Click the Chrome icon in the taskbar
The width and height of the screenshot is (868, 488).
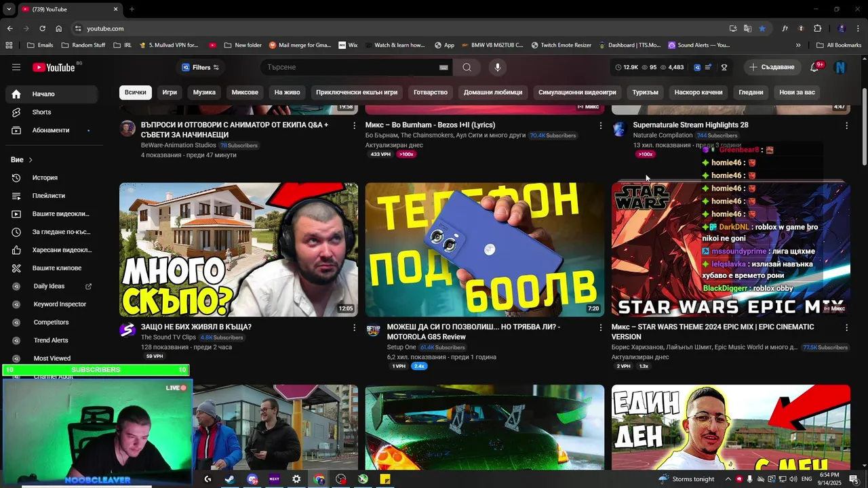click(319, 479)
